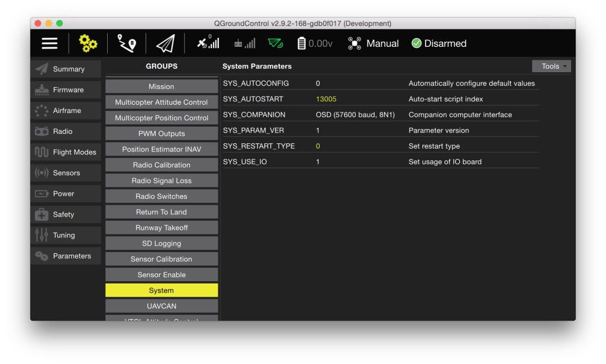Open the Radio setup page
The image size is (606, 364).
tap(66, 131)
